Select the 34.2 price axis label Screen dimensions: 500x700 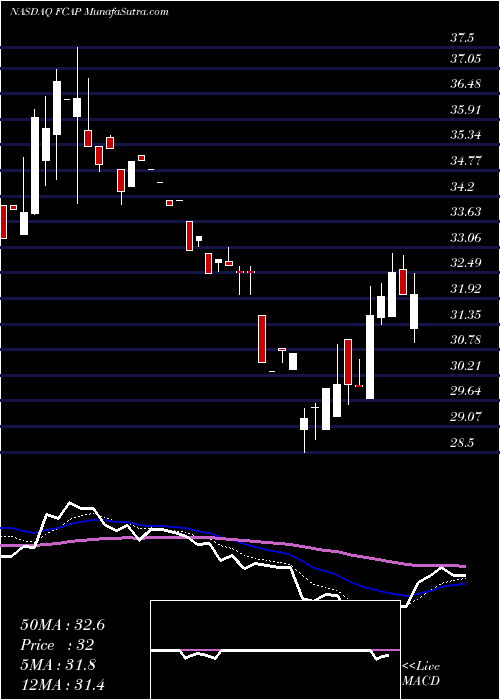point(462,187)
